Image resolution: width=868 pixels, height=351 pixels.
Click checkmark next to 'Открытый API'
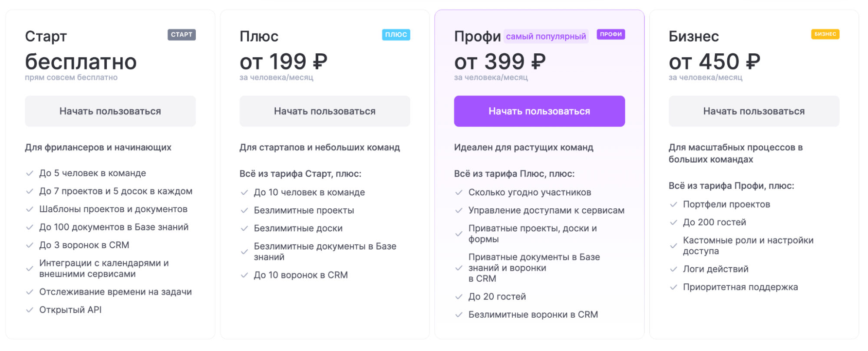tap(30, 310)
